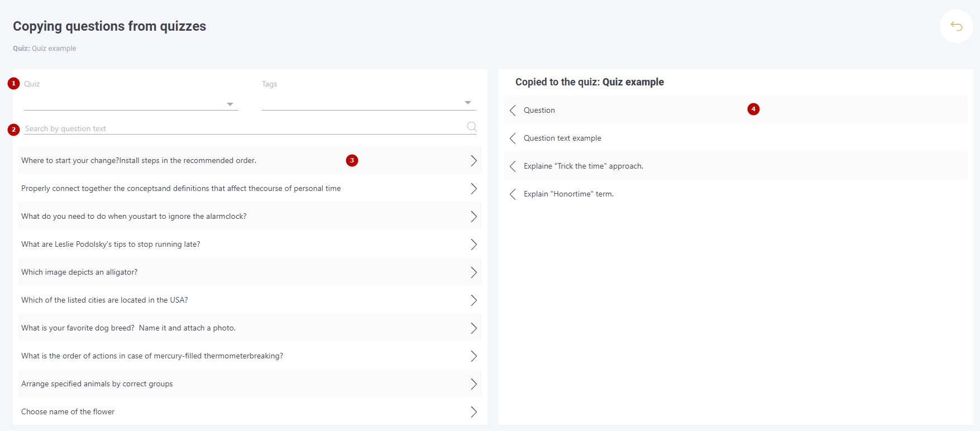
Task: Open the Tags dropdown
Action: [x=369, y=103]
